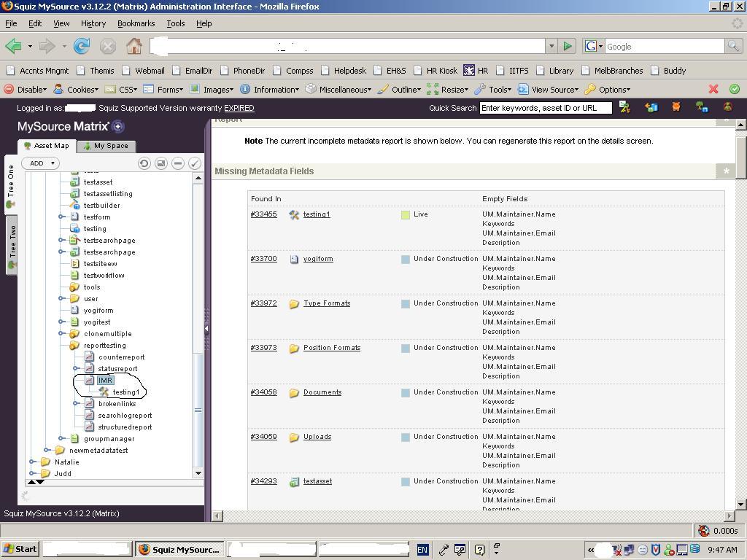This screenshot has width=747, height=560.
Task: Switch to Squiz MySource taskbar window button
Action: (179, 550)
